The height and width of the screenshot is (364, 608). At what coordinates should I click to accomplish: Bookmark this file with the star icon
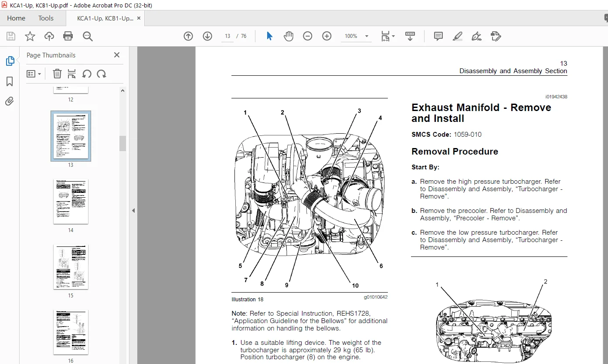[30, 36]
